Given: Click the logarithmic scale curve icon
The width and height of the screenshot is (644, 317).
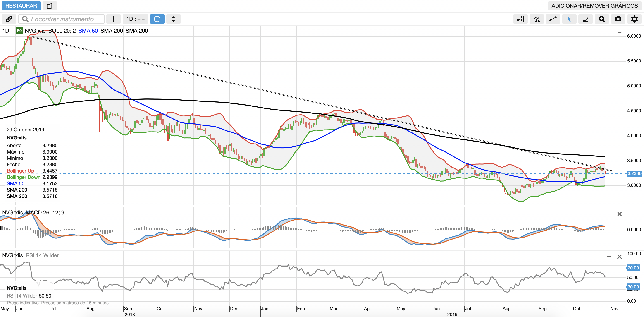Looking at the screenshot, I should pyautogui.click(x=585, y=19).
